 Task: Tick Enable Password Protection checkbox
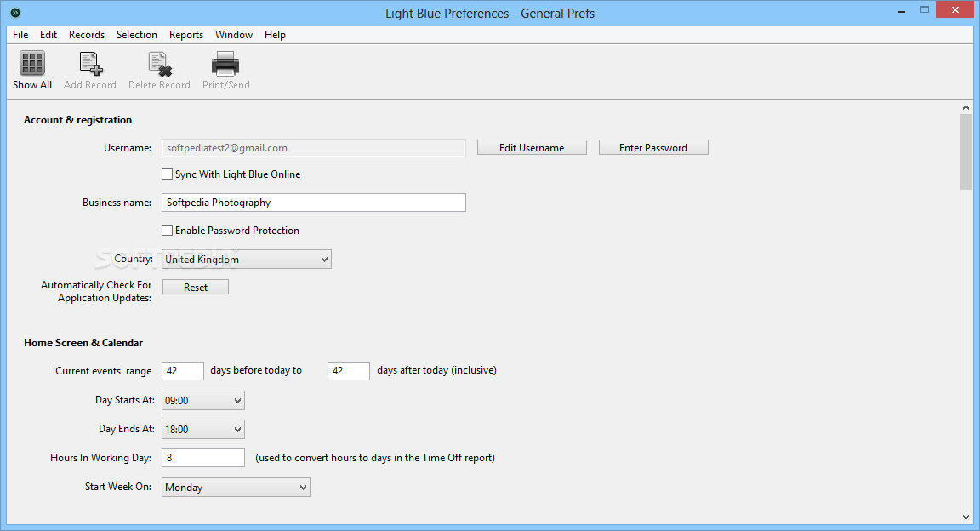[167, 230]
